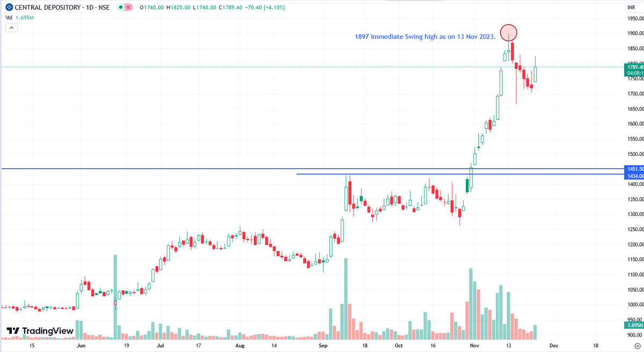
Task: Open the TradingView logo link
Action: click(x=40, y=331)
